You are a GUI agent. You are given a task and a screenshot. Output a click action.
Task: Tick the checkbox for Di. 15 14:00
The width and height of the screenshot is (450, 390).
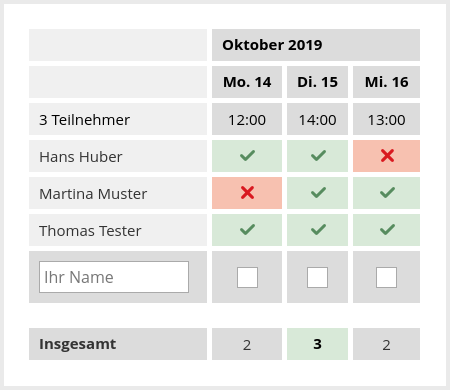point(317,277)
